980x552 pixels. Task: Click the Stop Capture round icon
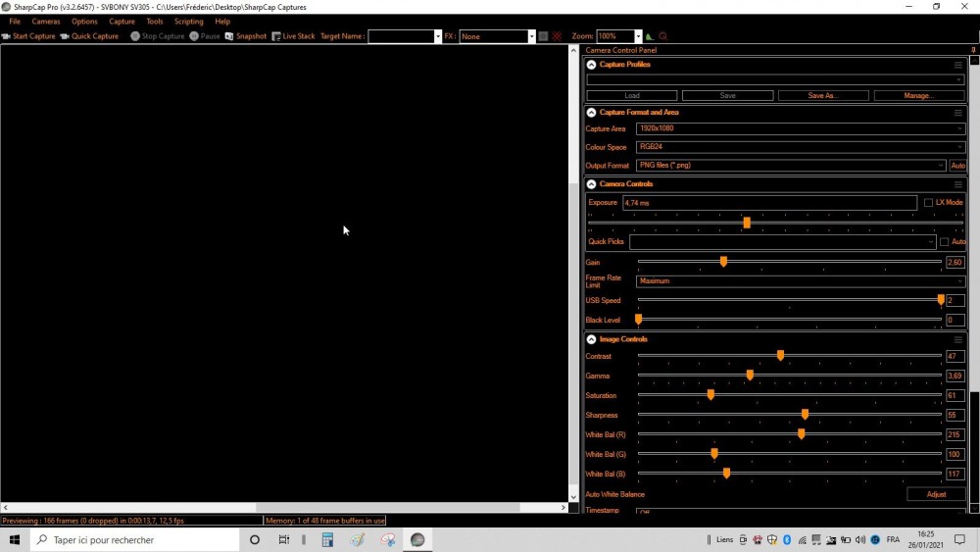click(135, 36)
